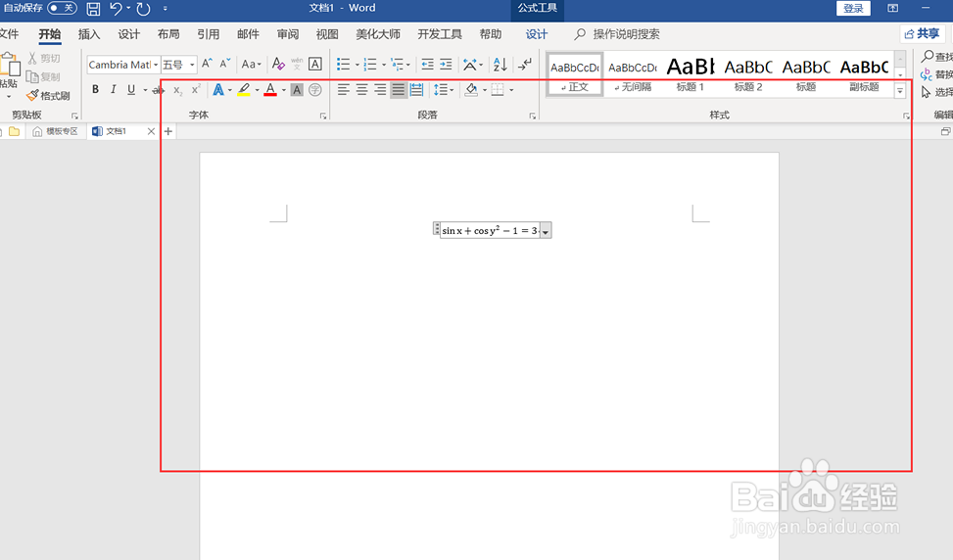
Task: Apply distributed alignment
Action: pos(416,90)
